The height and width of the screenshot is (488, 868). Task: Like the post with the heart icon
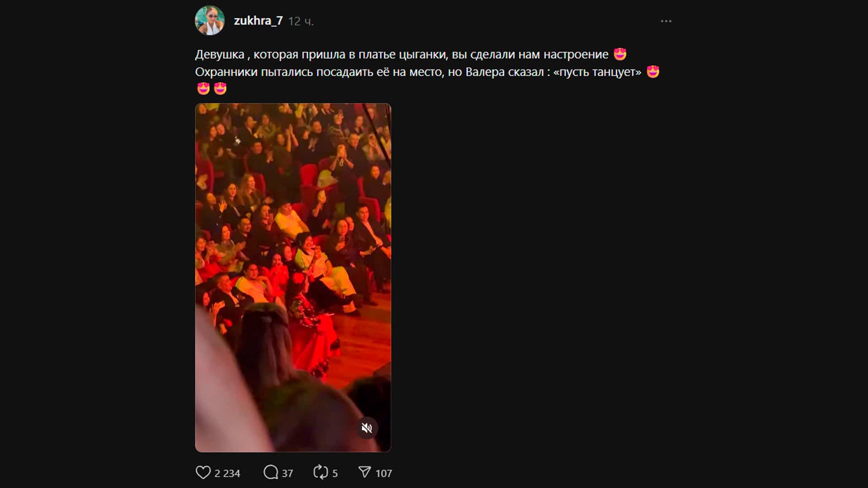pos(203,473)
